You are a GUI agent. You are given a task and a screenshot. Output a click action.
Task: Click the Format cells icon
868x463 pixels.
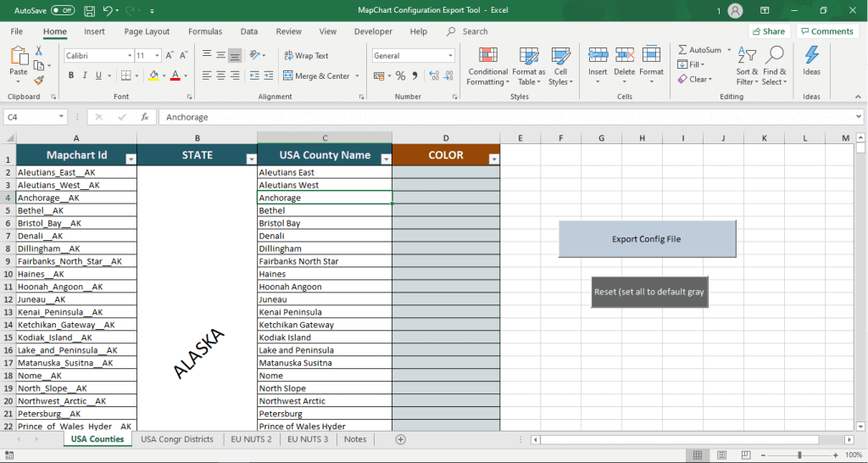click(652, 55)
